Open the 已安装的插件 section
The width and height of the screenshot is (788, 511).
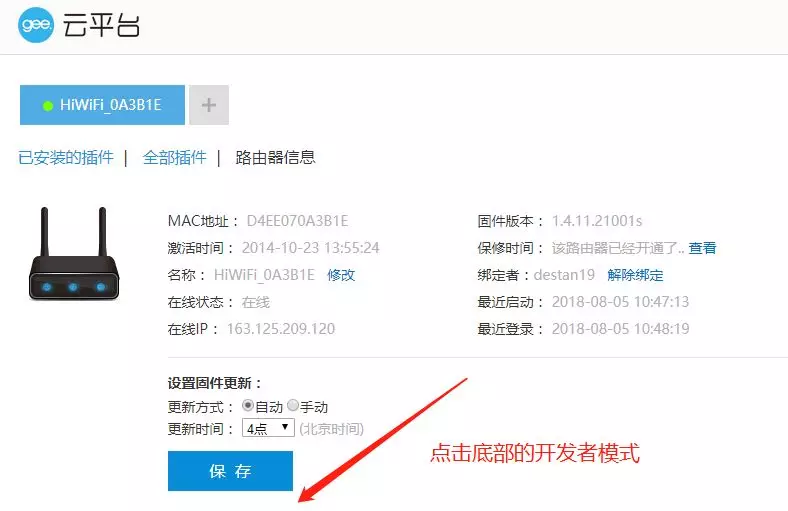tap(66, 157)
